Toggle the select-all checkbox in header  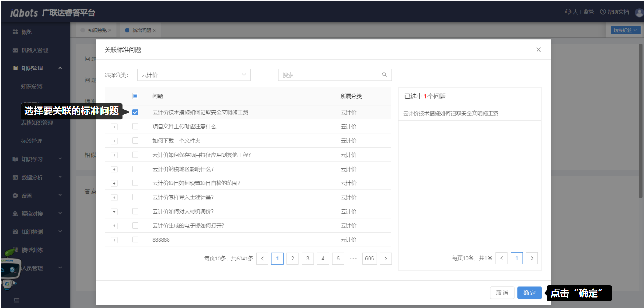[x=135, y=96]
